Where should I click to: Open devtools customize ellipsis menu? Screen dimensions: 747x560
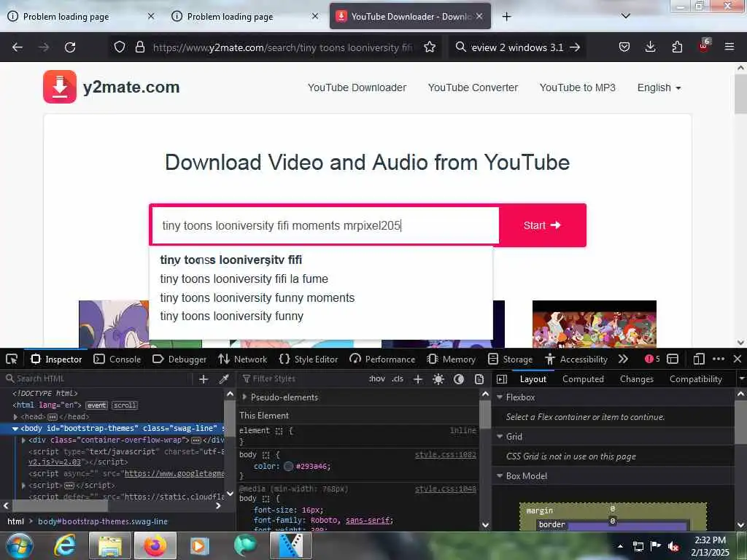pyautogui.click(x=719, y=359)
